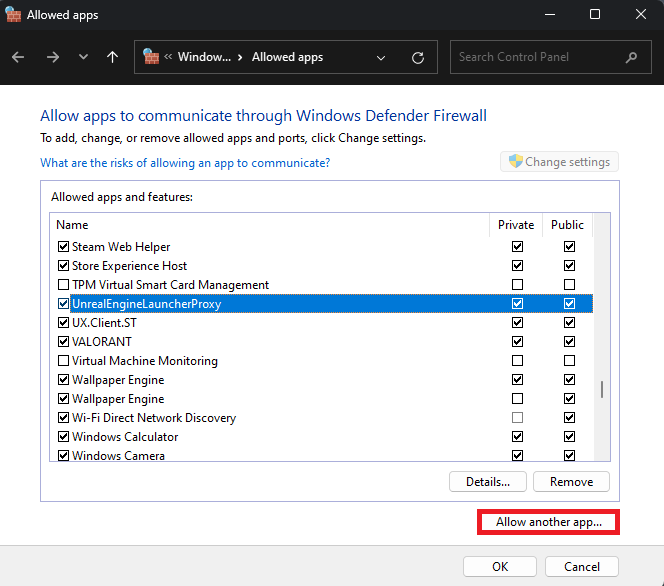The width and height of the screenshot is (664, 586).
Task: Uncheck VALORANT name checkbox
Action: tap(63, 342)
